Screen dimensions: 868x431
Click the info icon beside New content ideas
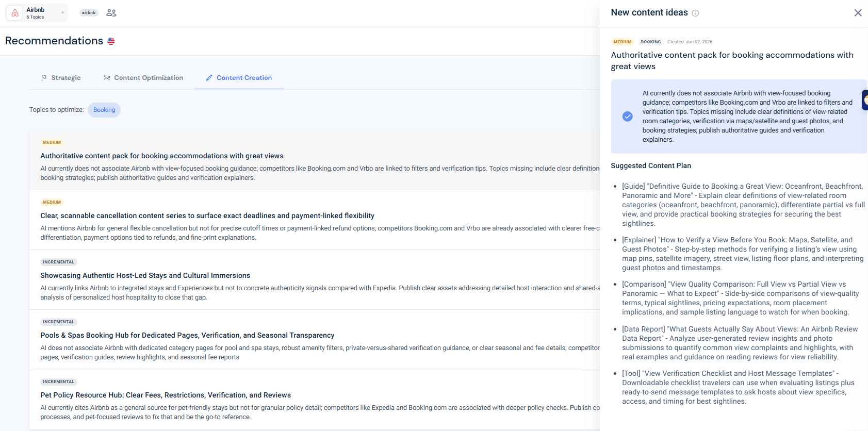[695, 13]
